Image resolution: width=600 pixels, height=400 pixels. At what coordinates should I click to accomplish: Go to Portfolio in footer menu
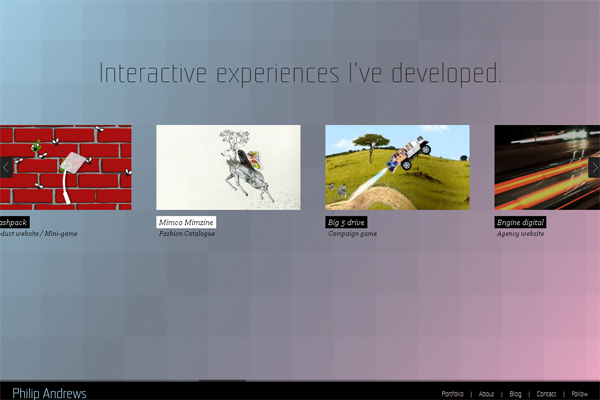[x=452, y=394]
